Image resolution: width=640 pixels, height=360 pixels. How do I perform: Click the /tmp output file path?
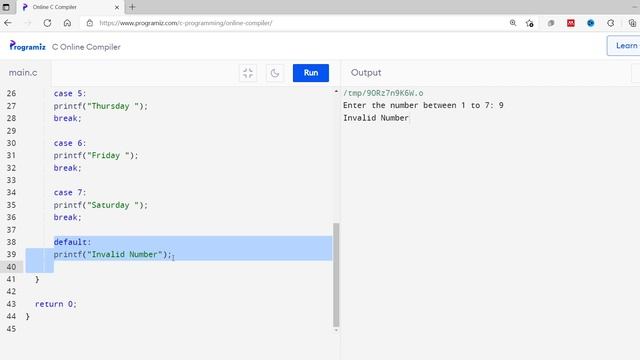(x=383, y=93)
